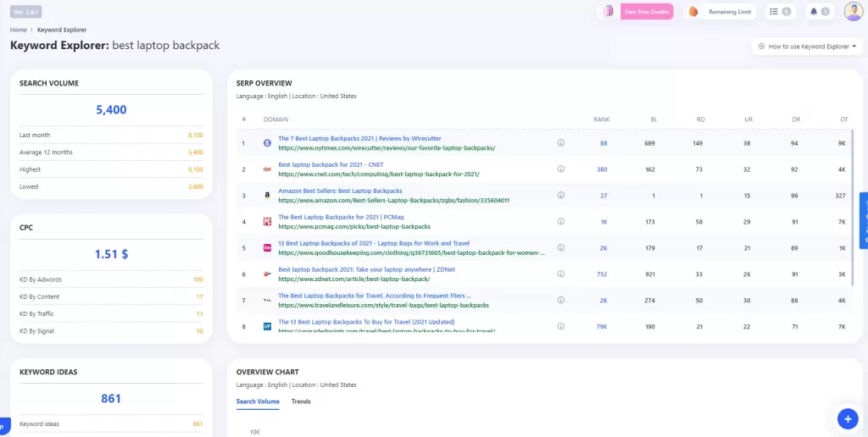Open Best Laptop Backpacks for Travel Frequent Fliers
Image resolution: width=868 pixels, height=437 pixels.
[375, 296]
